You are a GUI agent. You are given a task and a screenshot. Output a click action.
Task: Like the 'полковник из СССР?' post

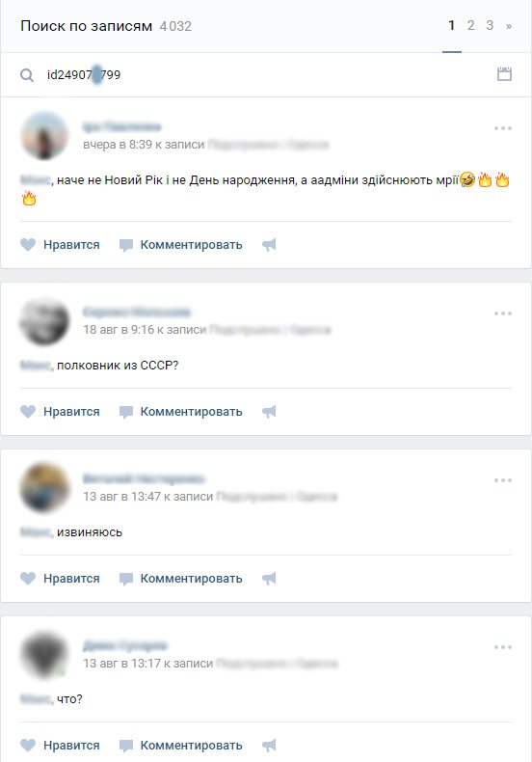pyautogui.click(x=60, y=412)
